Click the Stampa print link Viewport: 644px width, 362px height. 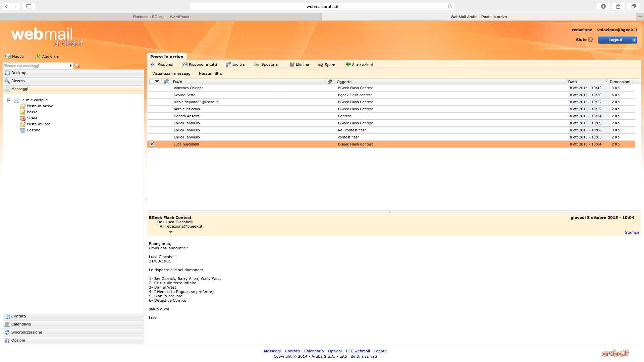pos(632,232)
